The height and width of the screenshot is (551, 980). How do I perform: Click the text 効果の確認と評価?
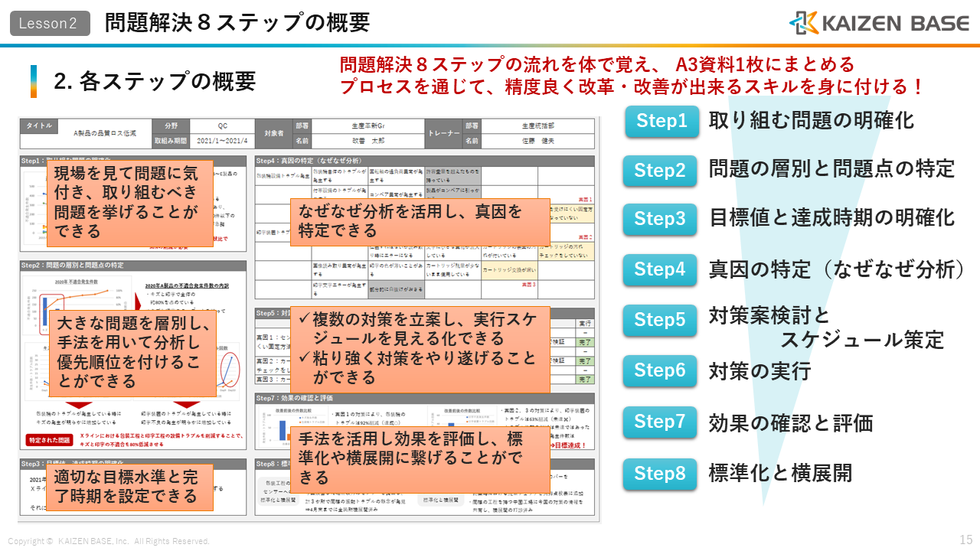click(791, 423)
